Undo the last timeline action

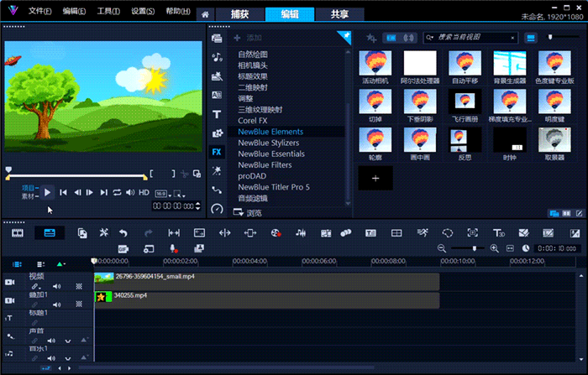123,233
